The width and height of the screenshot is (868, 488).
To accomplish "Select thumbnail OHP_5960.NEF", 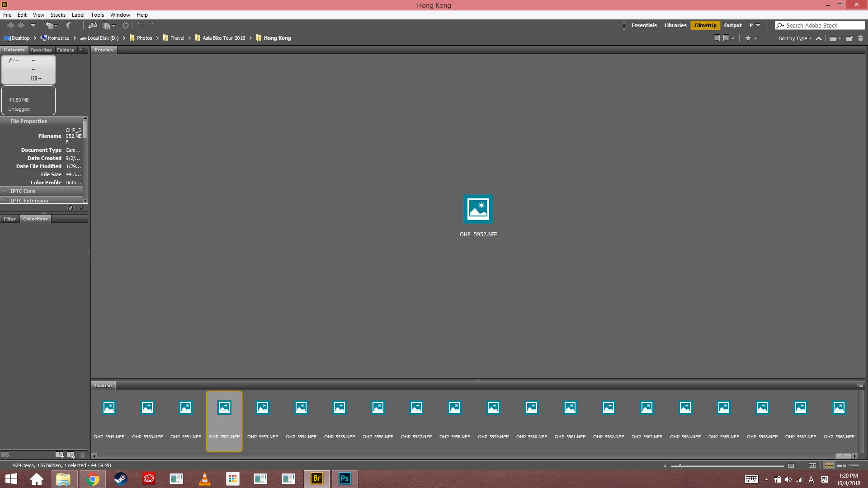I will click(532, 421).
